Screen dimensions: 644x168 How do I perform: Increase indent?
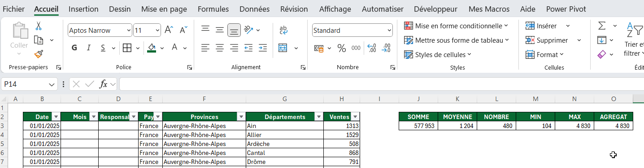[x=263, y=48]
